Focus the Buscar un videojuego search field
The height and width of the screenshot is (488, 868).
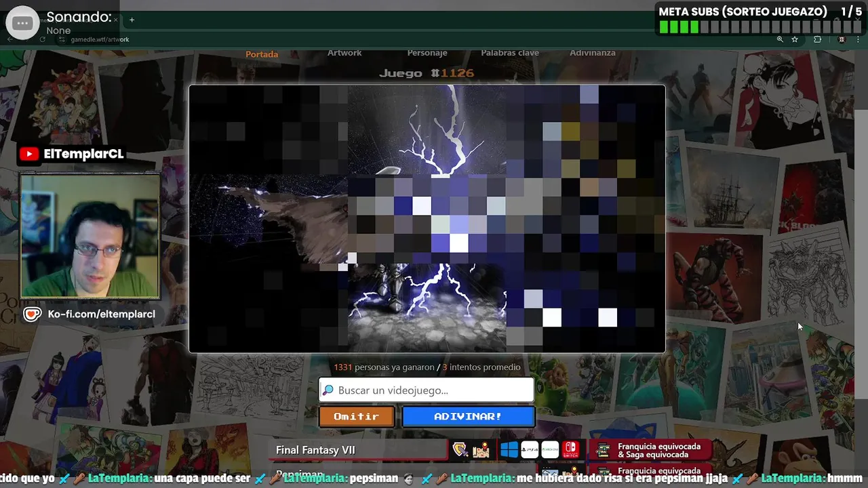click(x=427, y=390)
